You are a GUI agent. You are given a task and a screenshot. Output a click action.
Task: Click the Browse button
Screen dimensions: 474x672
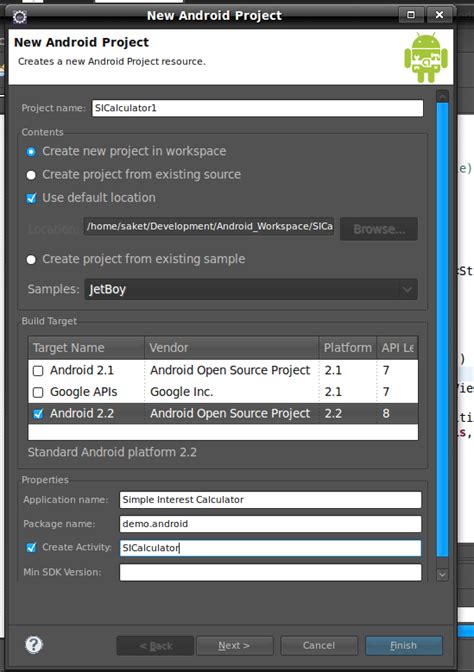(379, 229)
